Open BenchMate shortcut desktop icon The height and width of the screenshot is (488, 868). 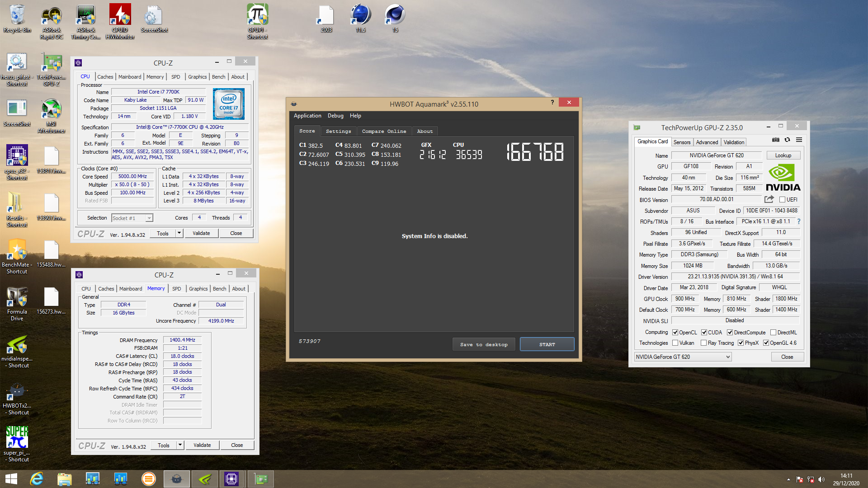click(17, 257)
